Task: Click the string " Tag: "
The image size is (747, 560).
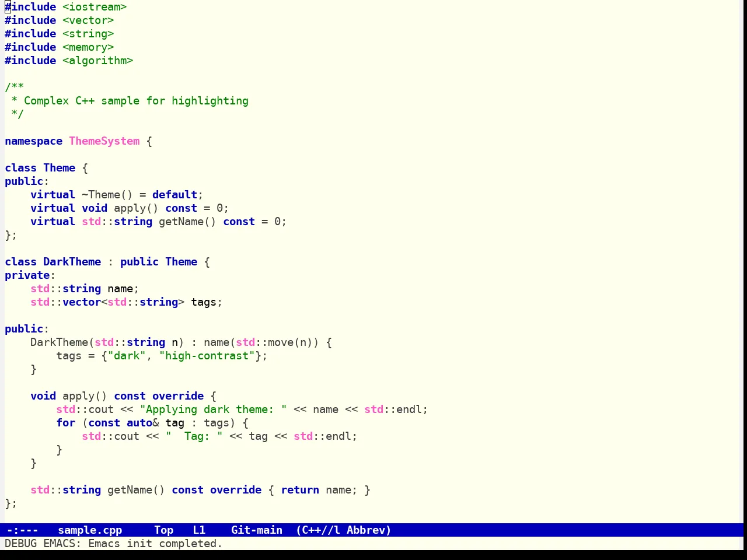Action: click(x=194, y=436)
